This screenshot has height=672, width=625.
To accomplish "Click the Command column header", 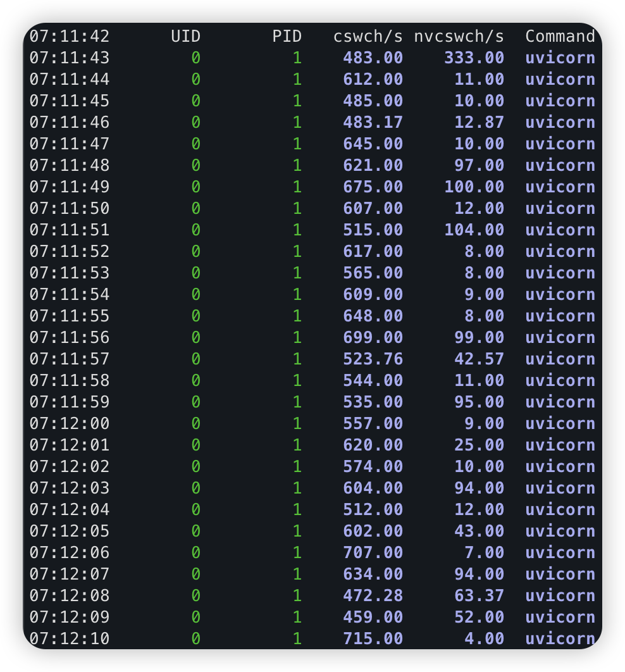I will point(560,37).
